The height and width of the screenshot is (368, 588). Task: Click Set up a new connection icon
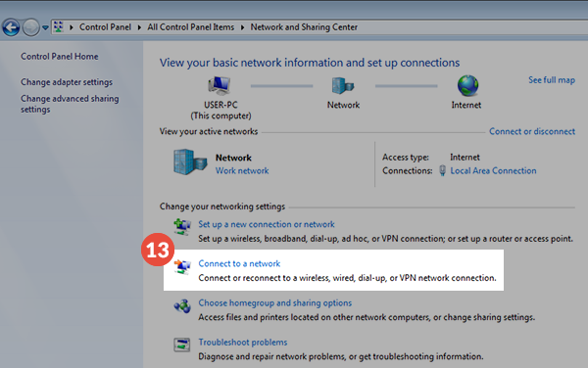coord(182,227)
